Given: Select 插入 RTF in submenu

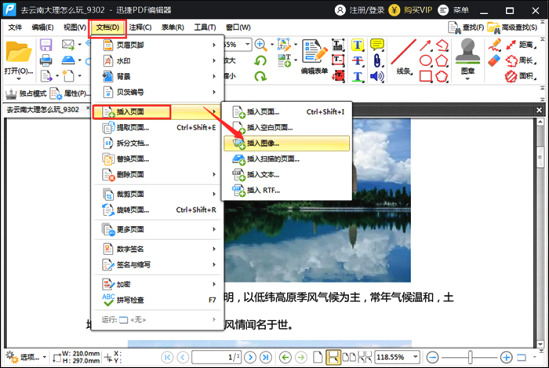Looking at the screenshot, I should click(286, 190).
